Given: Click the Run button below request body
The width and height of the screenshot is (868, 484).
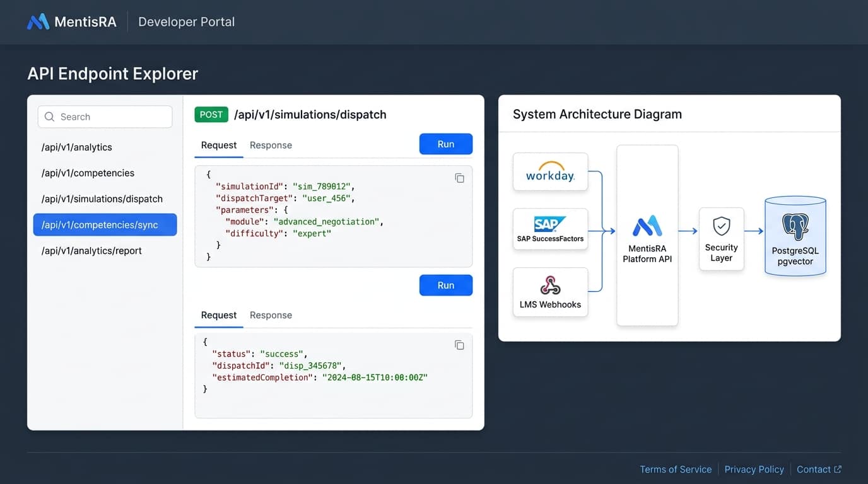Looking at the screenshot, I should coord(446,285).
